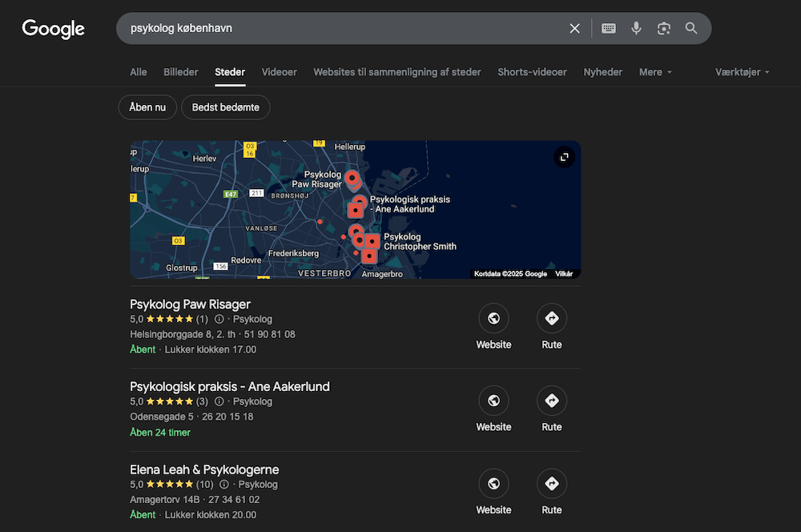
Task: Click Lukker klokken 17.00 hours text
Action: click(211, 349)
